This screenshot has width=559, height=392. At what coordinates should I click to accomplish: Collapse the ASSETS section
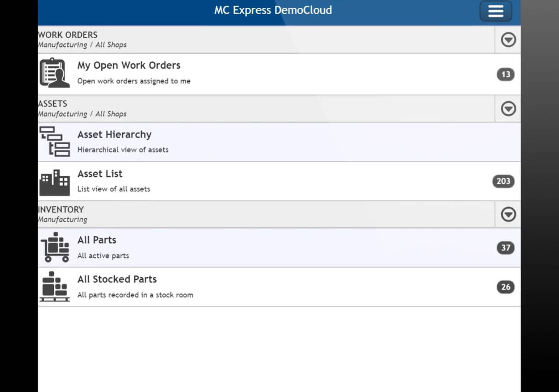(508, 109)
